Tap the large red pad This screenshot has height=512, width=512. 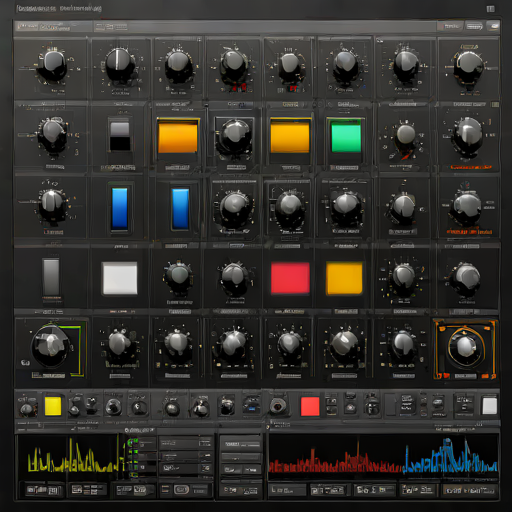coord(290,278)
